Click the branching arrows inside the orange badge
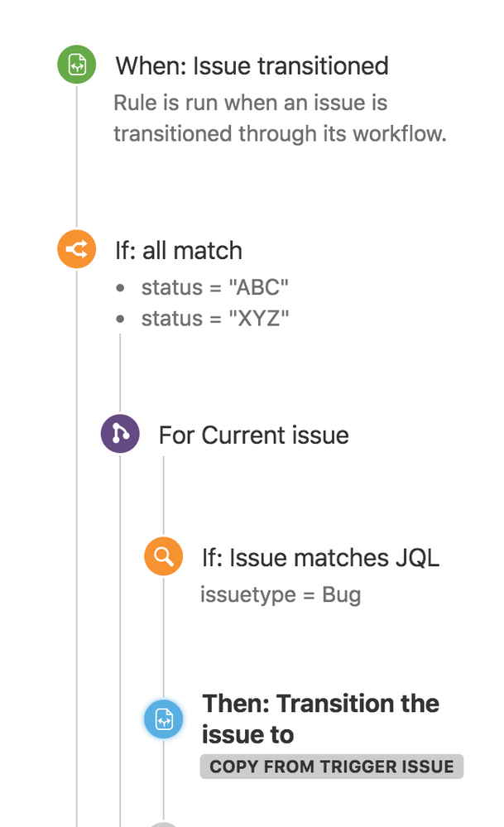 click(x=75, y=248)
